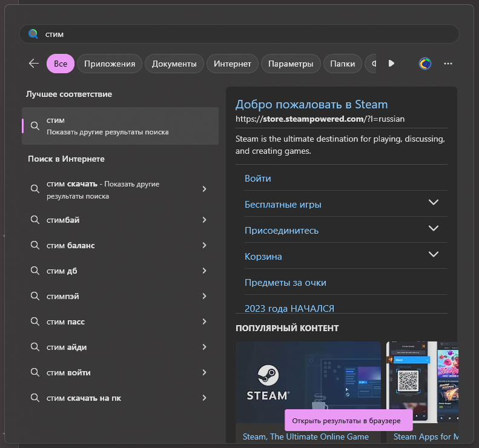Open arrow for 'стим скачать' suggestion
Image resolution: width=479 pixels, height=448 pixels.
[204, 189]
